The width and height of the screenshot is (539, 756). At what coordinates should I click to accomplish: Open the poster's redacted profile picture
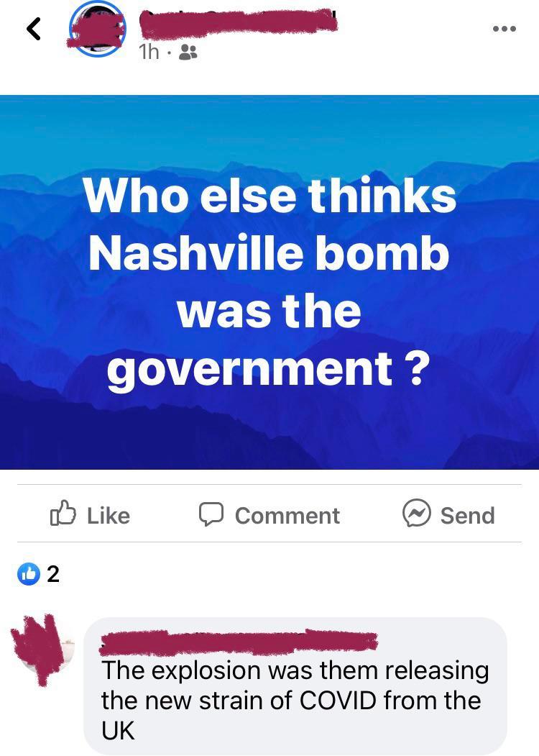[97, 29]
